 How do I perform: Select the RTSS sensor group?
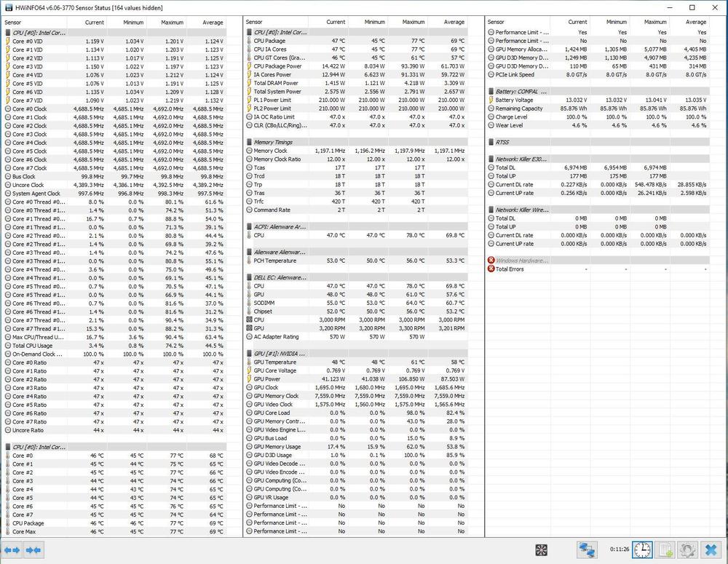502,142
